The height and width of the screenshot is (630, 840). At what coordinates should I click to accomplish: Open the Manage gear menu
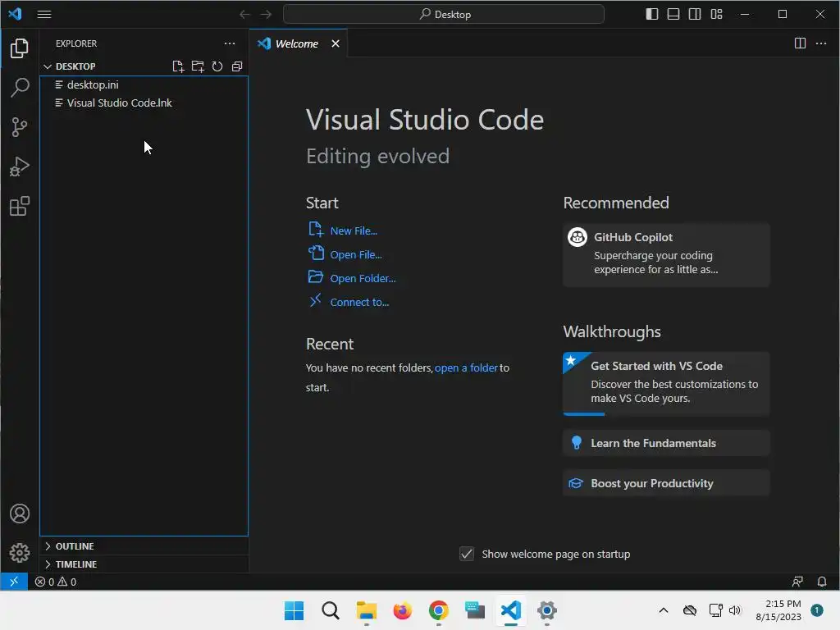(20, 552)
